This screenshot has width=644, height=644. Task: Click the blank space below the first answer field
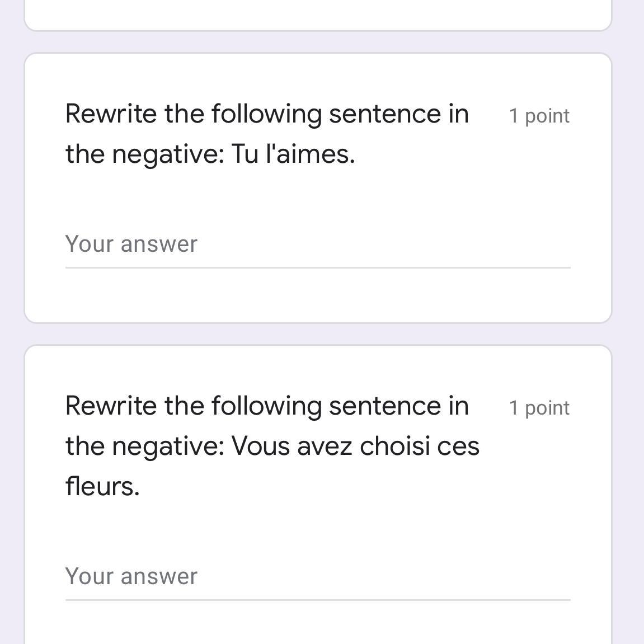click(317, 295)
